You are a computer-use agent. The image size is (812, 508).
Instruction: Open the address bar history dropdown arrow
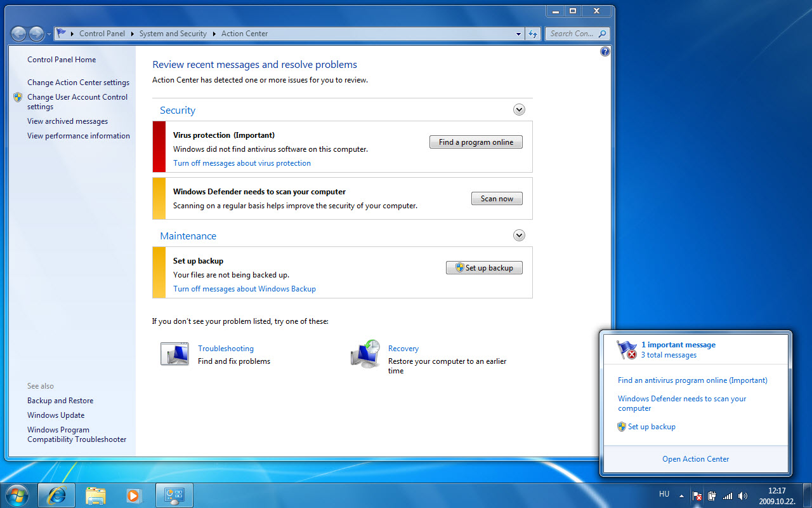[518, 34]
